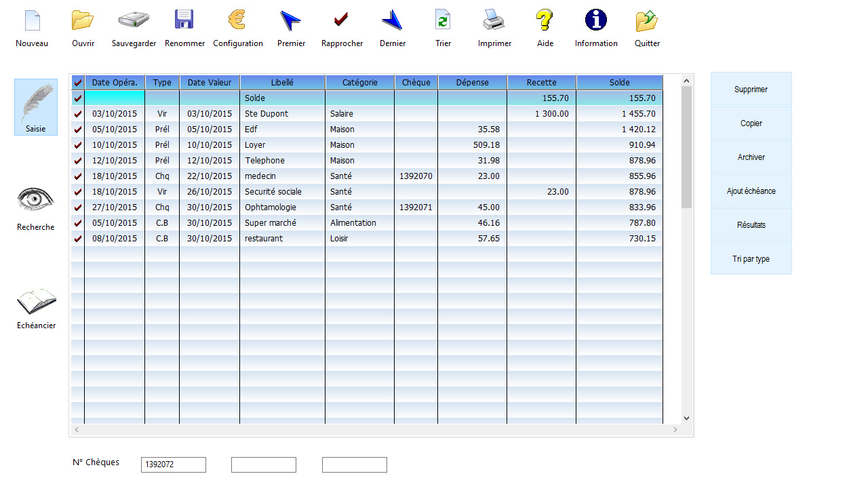Toggle the reconcile checkmark on the Edf row
Screen dimensions: 868x495
[x=78, y=130]
